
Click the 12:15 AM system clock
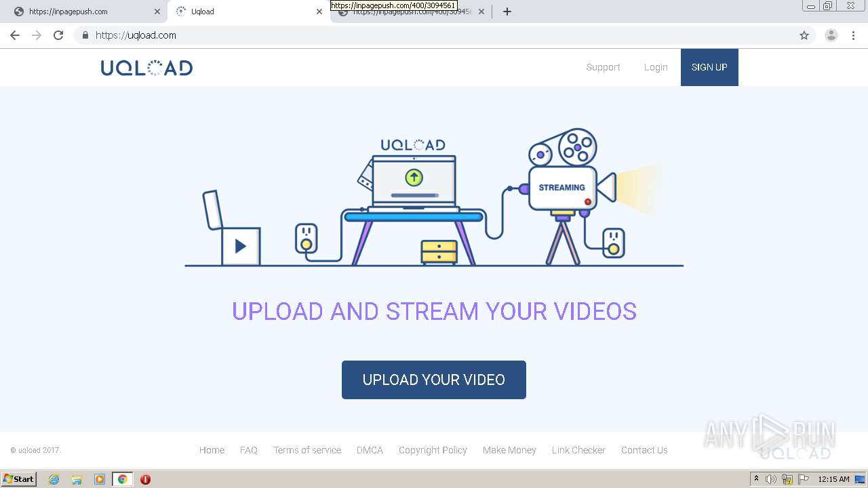pyautogui.click(x=833, y=479)
